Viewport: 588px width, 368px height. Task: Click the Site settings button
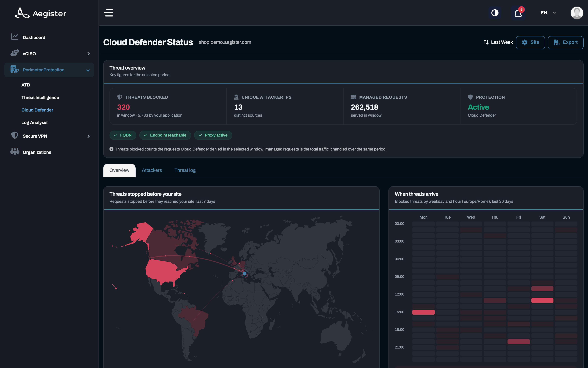click(530, 43)
